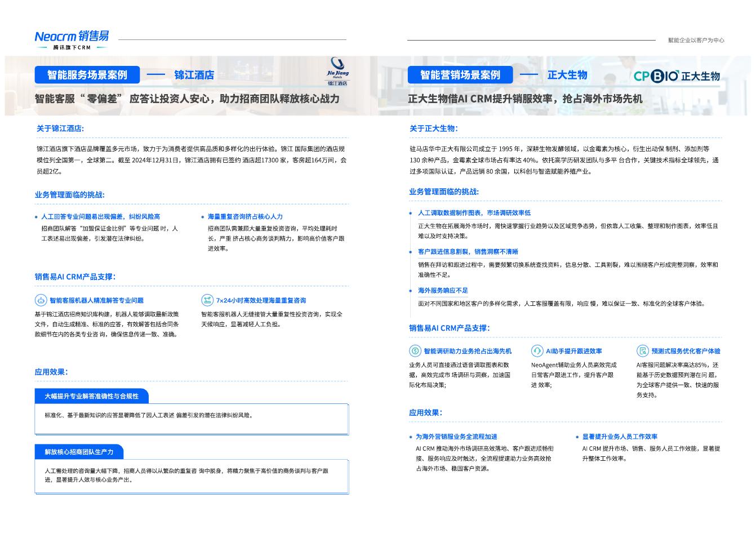Click the 解放核心招商团队生产力 tab header

click(x=79, y=452)
